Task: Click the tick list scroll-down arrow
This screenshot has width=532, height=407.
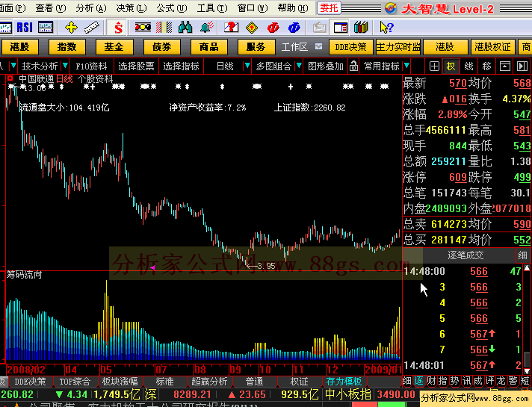Action: (x=527, y=371)
